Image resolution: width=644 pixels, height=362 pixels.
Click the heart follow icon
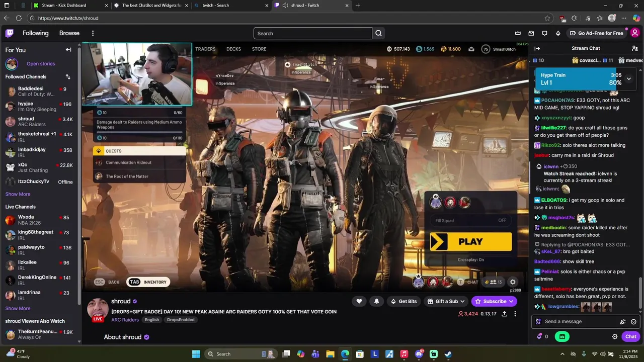click(359, 301)
